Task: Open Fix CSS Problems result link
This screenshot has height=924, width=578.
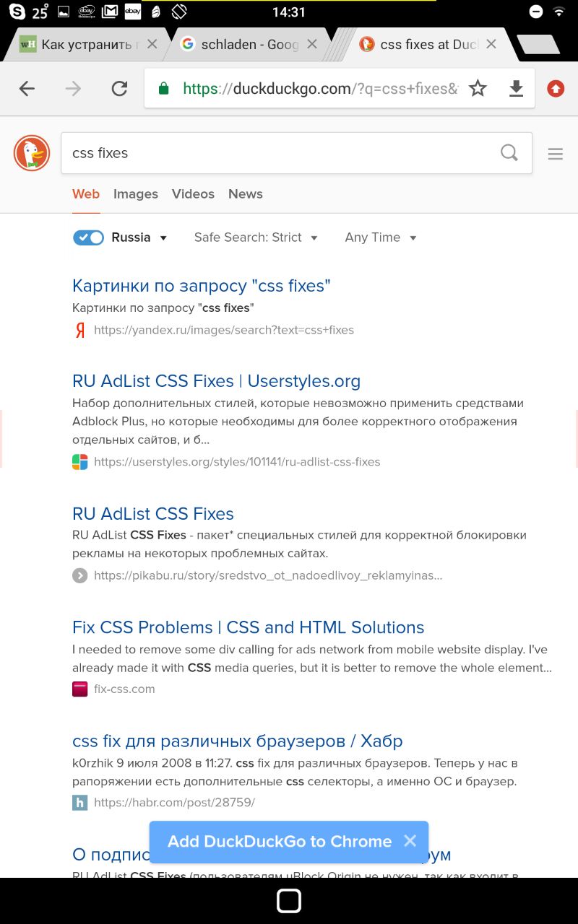Action: (x=248, y=627)
